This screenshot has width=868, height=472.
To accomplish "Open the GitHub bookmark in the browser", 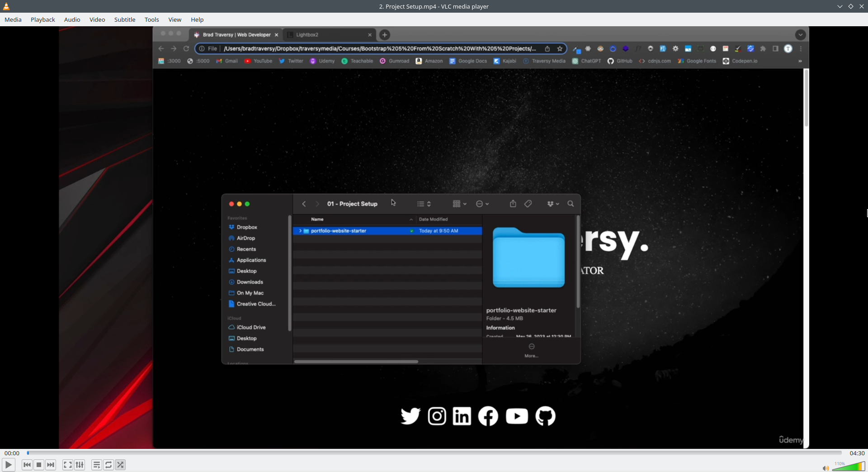I will click(620, 61).
